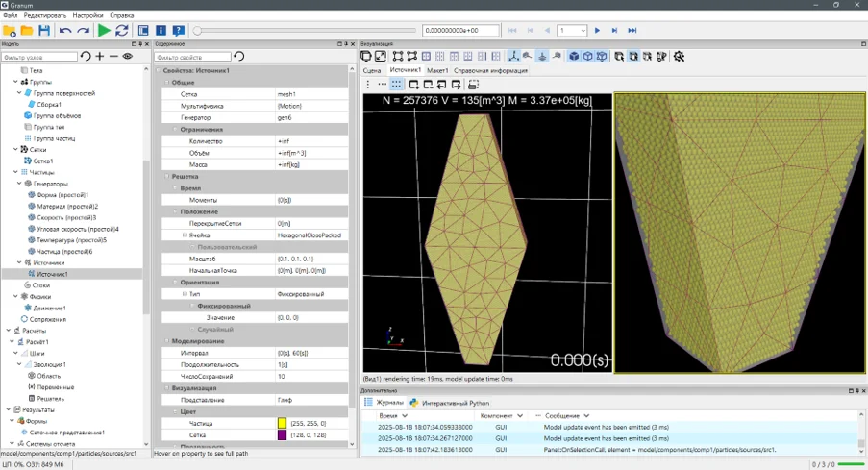The height and width of the screenshot is (470, 868).
Task: Reset the property filter with the circular arrow
Action: tap(239, 56)
